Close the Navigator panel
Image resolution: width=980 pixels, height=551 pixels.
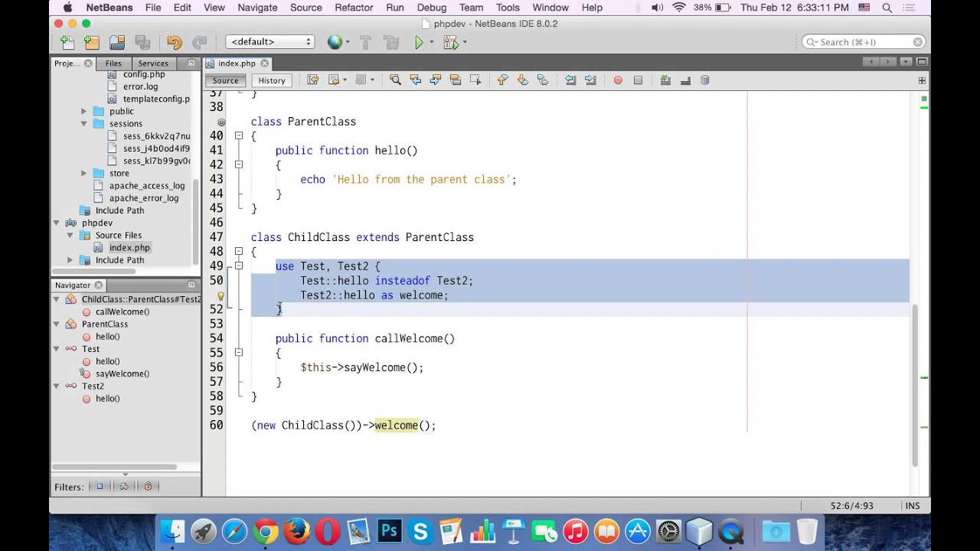click(x=100, y=285)
